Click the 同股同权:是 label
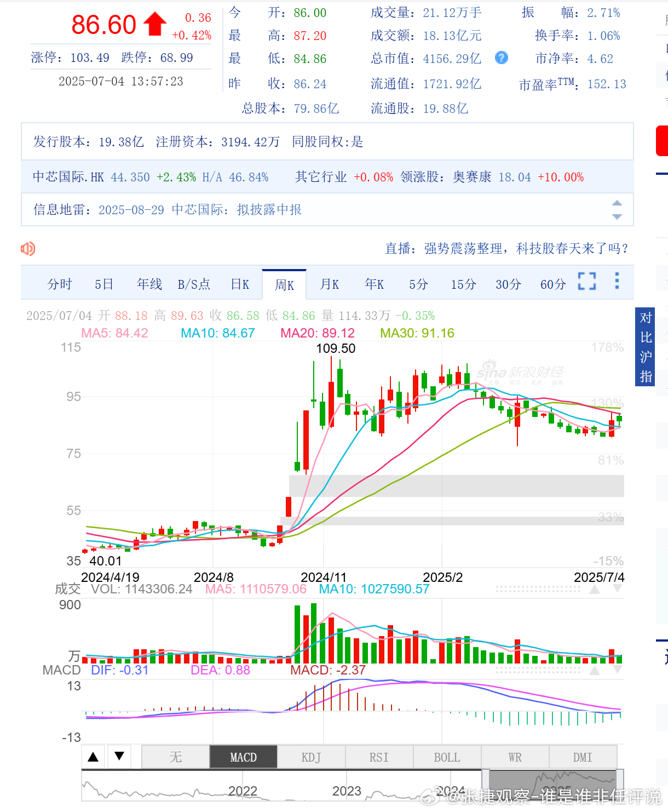The image size is (668, 812). tap(327, 142)
